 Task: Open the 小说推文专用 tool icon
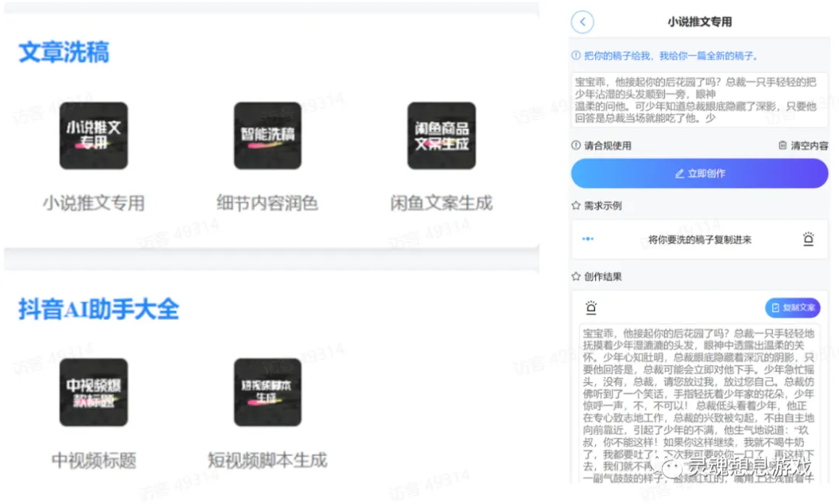tap(94, 136)
